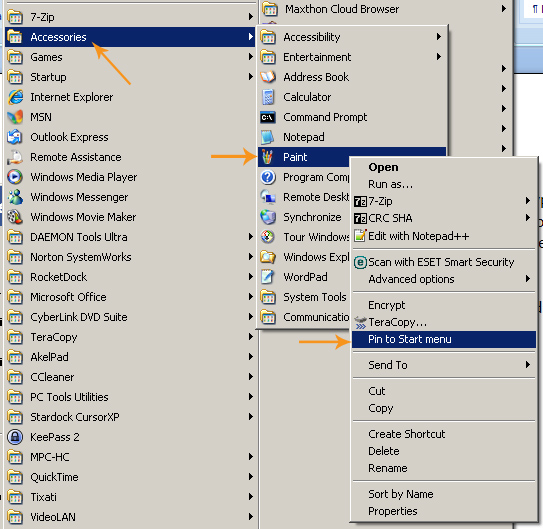This screenshot has height=529, width=543.
Task: Click the Internet Explorer icon
Action: (x=15, y=97)
